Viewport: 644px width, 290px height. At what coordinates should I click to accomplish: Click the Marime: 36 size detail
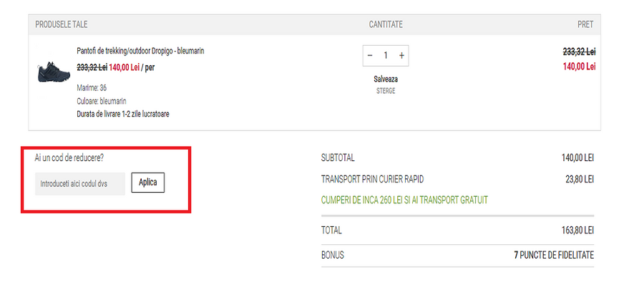(92, 88)
